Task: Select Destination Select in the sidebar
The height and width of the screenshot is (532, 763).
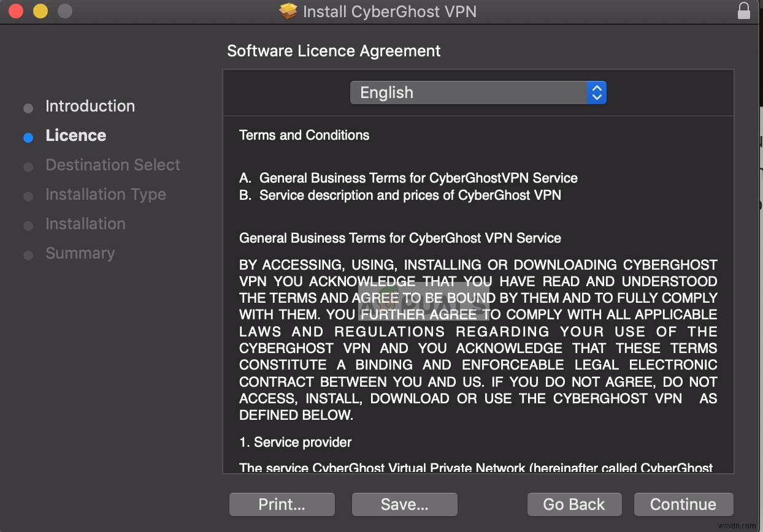Action: click(x=113, y=165)
